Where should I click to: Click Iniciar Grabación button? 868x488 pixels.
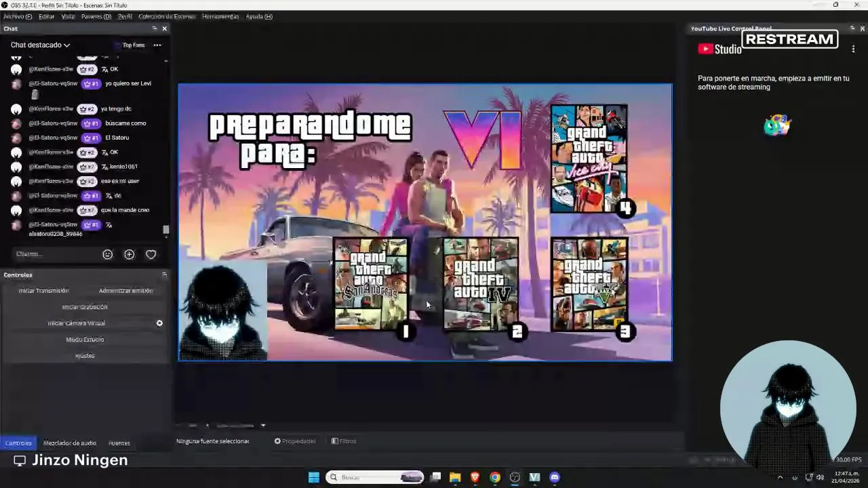pos(85,307)
